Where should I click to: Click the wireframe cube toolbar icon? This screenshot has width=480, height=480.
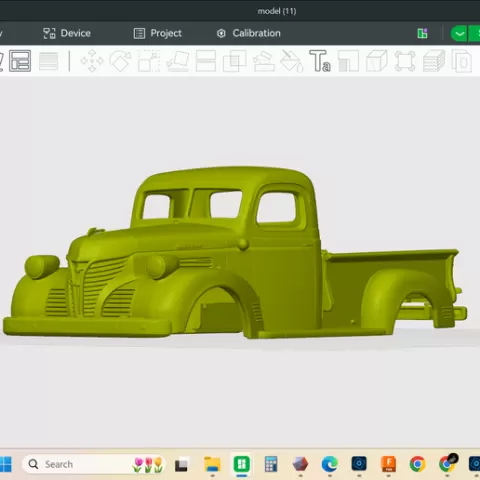377,61
